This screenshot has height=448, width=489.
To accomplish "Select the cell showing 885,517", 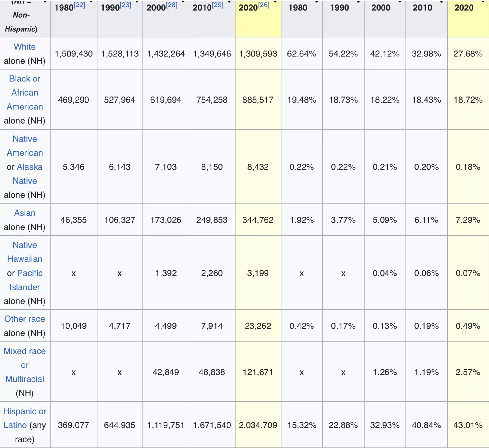I will coord(258,100).
